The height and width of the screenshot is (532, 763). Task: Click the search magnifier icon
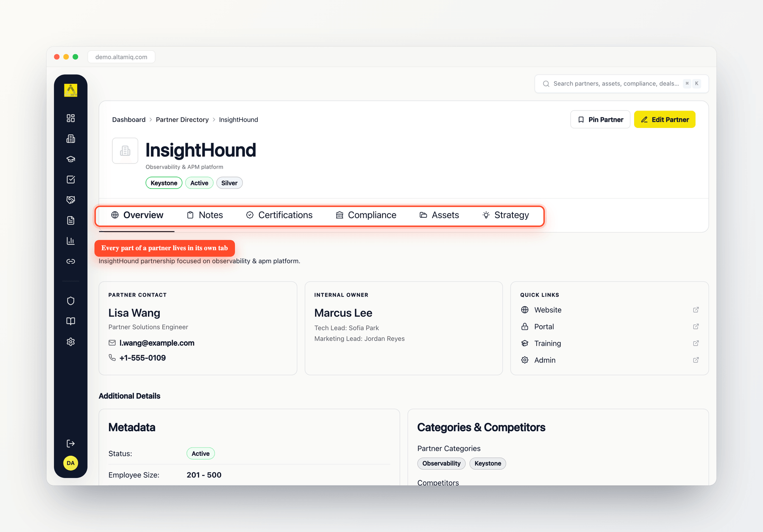click(x=546, y=84)
